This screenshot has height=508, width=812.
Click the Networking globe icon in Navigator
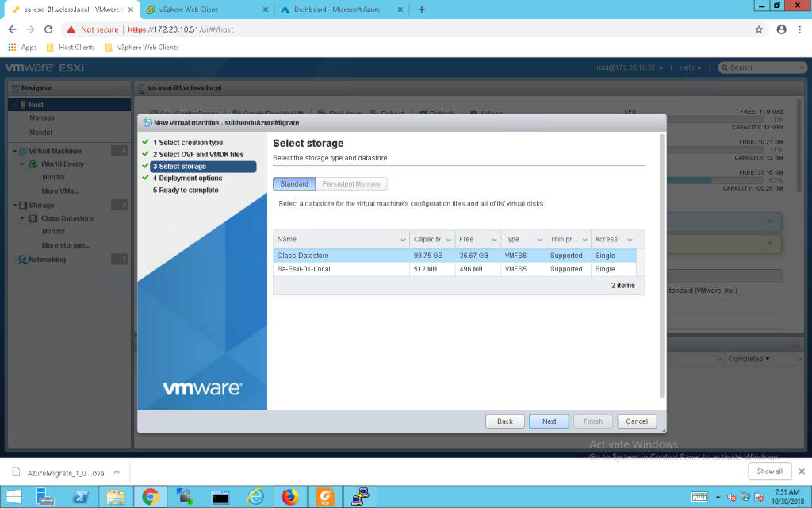(x=23, y=260)
